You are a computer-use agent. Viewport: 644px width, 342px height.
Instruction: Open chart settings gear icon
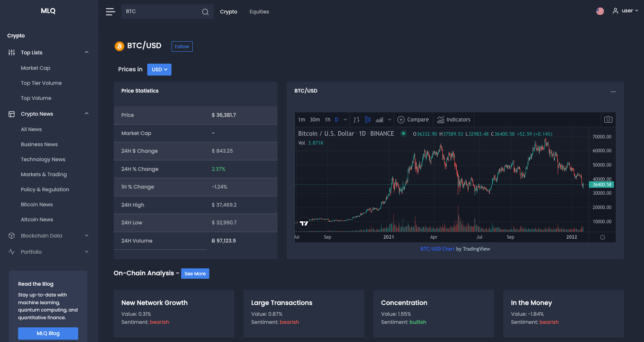602,237
